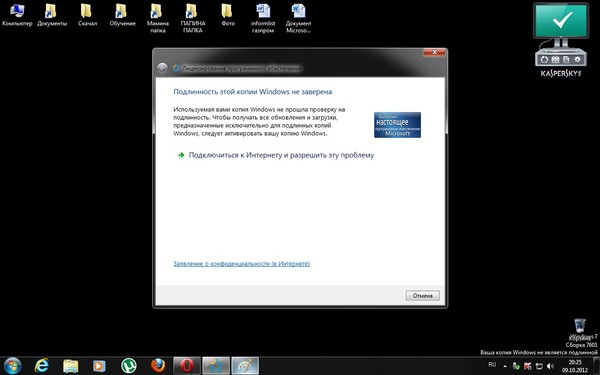Click the back arrow in licensing dialog

162,68
